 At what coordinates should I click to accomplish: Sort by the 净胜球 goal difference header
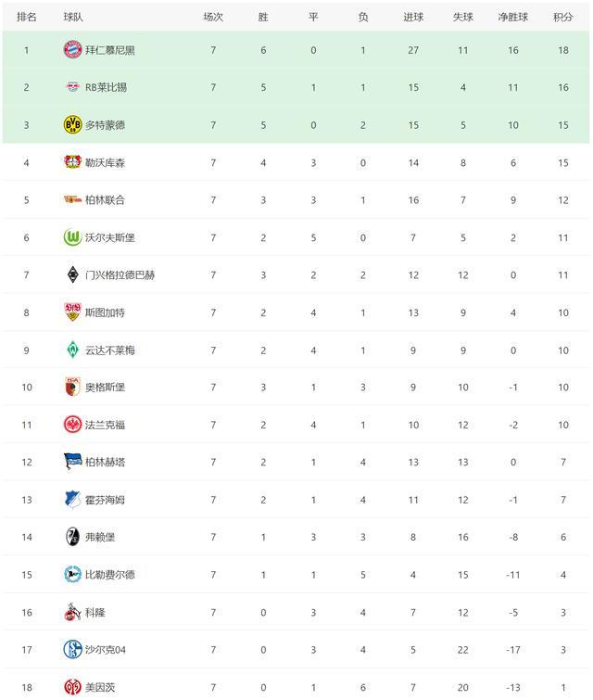click(512, 17)
